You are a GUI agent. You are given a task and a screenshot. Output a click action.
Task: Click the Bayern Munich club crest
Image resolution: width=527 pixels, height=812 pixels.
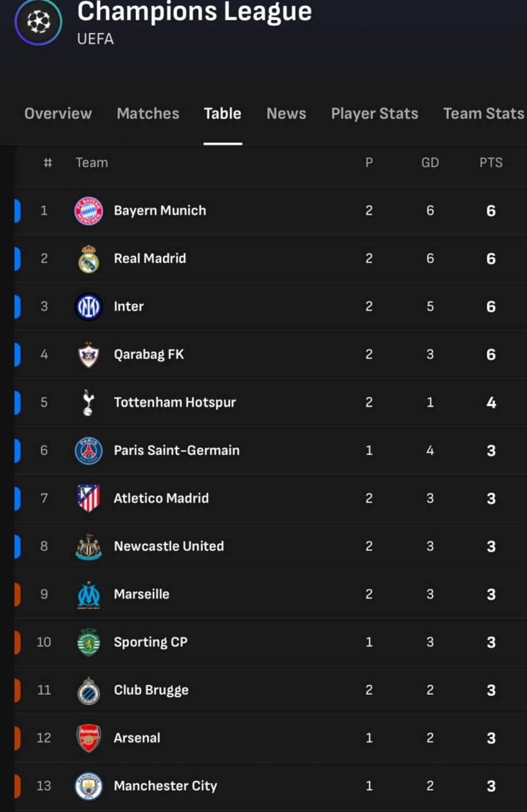[89, 211]
